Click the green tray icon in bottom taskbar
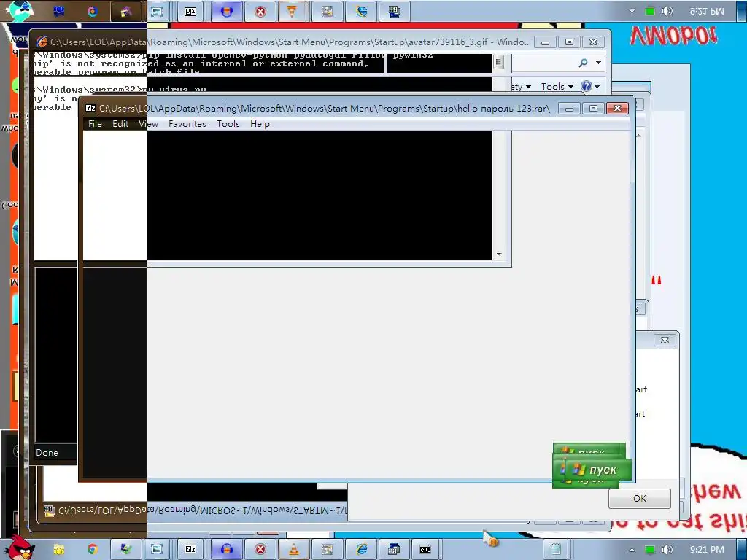This screenshot has height=560, width=747. (x=650, y=550)
